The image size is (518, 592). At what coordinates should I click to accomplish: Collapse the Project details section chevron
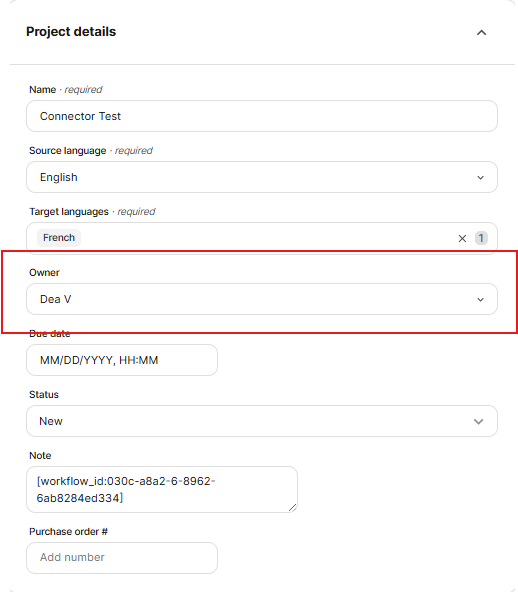481,33
